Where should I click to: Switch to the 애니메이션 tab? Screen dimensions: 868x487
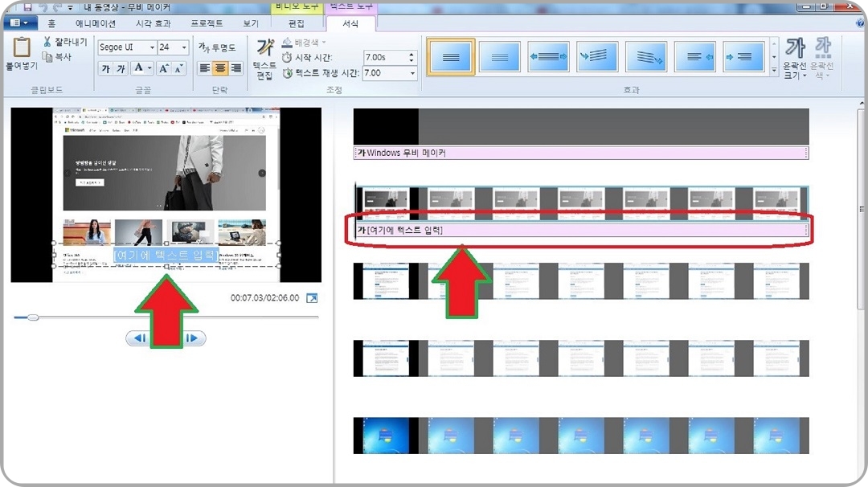[x=96, y=23]
